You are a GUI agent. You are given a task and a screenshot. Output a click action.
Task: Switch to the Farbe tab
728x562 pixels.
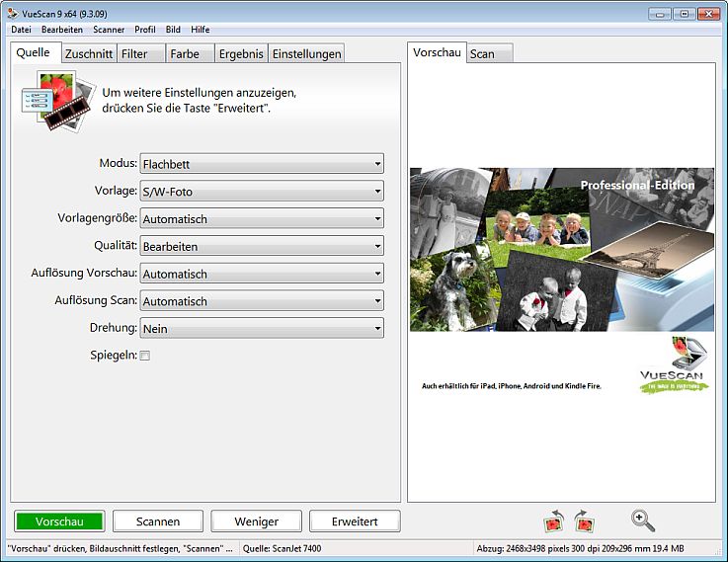tap(191, 54)
